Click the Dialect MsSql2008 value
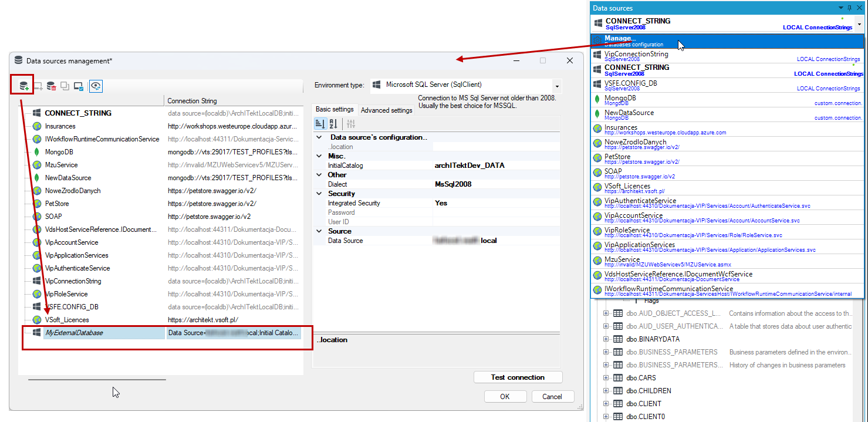Screen dimensions: 868x422 pyautogui.click(x=495, y=184)
